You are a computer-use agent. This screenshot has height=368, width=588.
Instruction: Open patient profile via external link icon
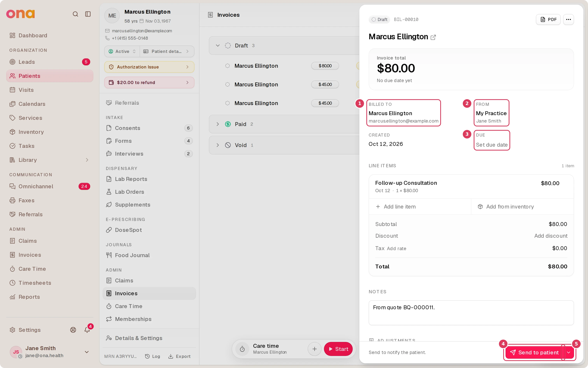coord(433,37)
